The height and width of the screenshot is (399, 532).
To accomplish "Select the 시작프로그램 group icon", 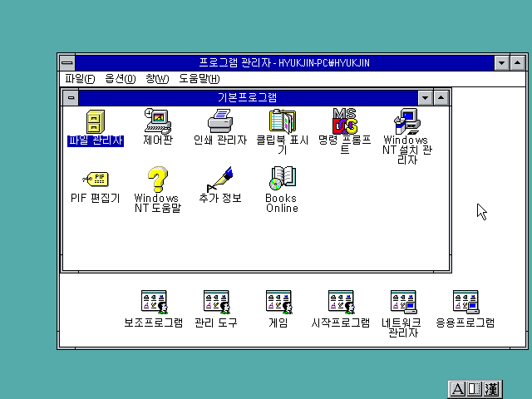I will pyautogui.click(x=342, y=302).
